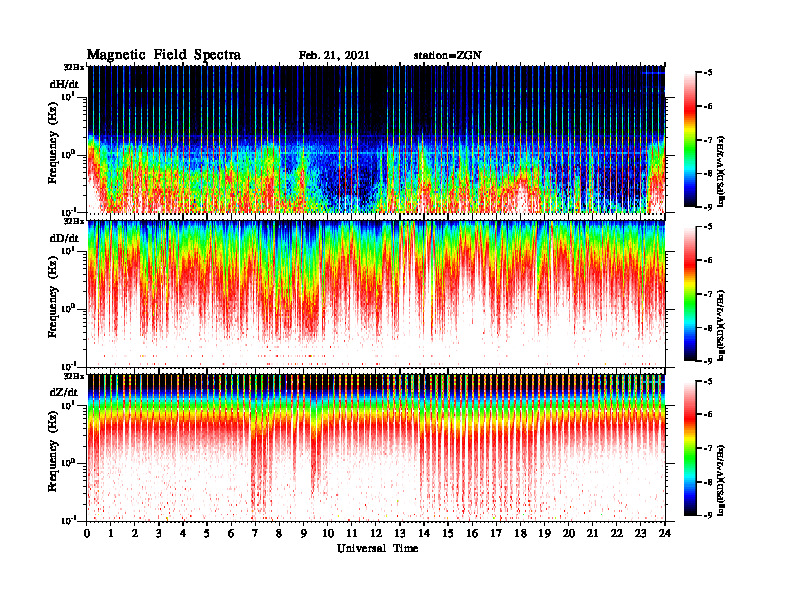
Task: Click the dH/dt spectrogram plot area
Action: pyautogui.click(x=376, y=139)
